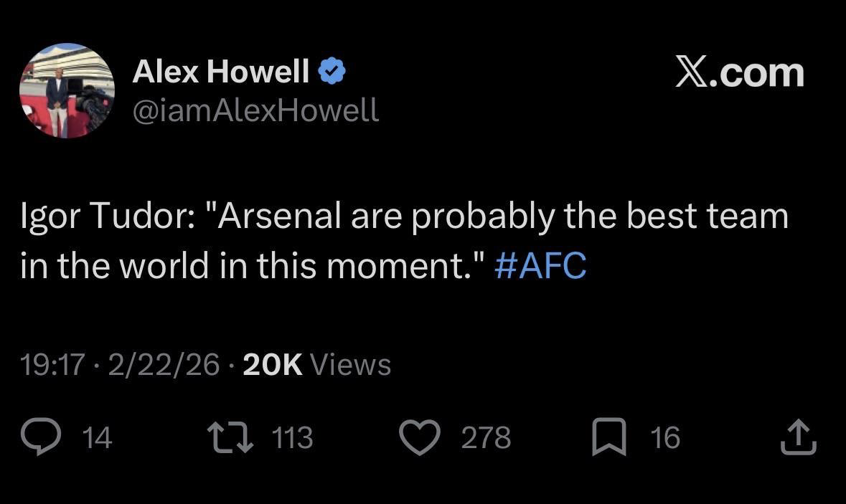Click the reply speech bubble icon
The image size is (846, 504).
(40, 437)
